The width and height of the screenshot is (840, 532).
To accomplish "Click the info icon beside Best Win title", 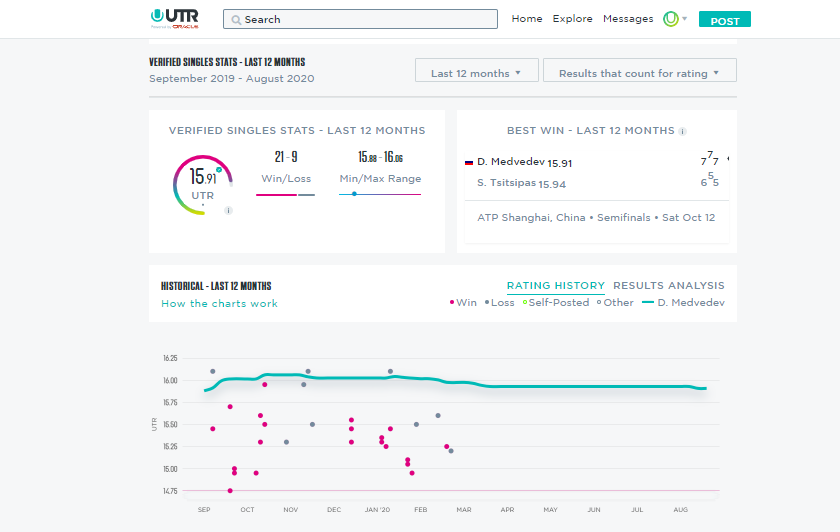I will tap(682, 131).
